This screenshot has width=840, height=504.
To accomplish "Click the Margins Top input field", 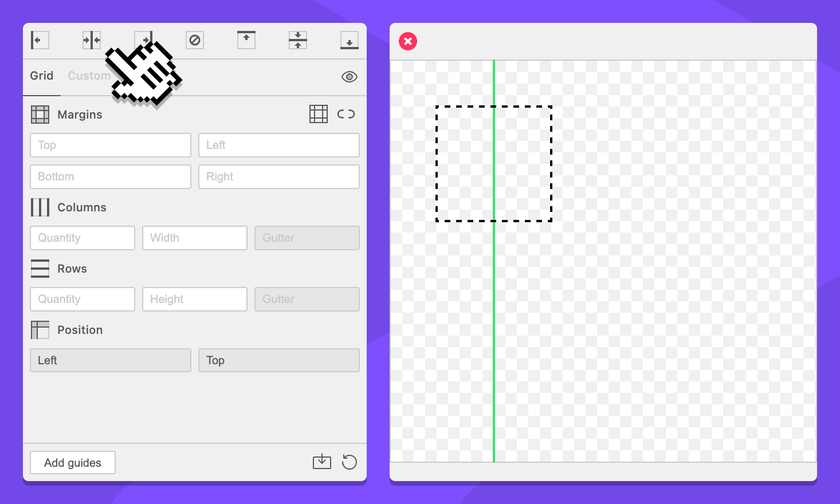I will coord(111,145).
